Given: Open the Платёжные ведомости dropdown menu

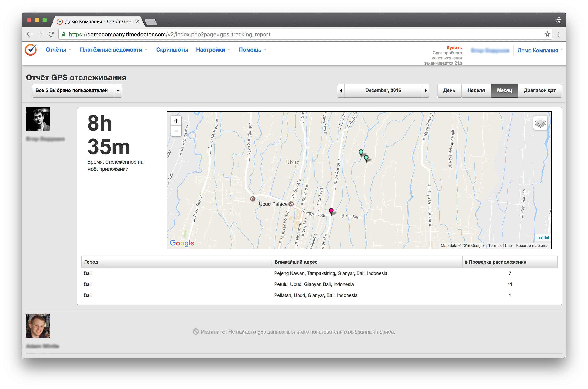Looking at the screenshot, I should coord(114,50).
